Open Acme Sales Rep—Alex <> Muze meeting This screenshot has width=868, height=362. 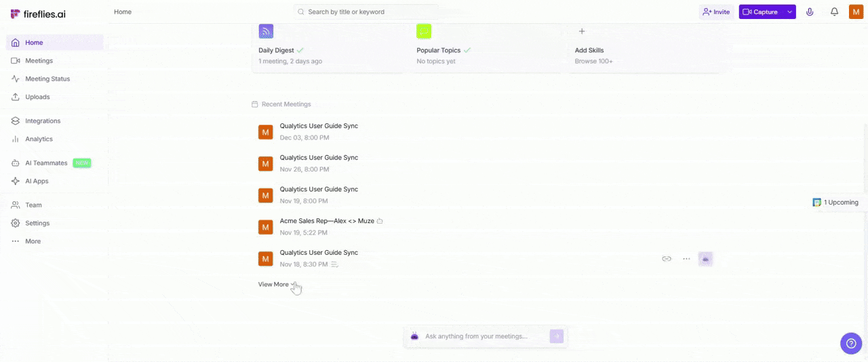[327, 221]
